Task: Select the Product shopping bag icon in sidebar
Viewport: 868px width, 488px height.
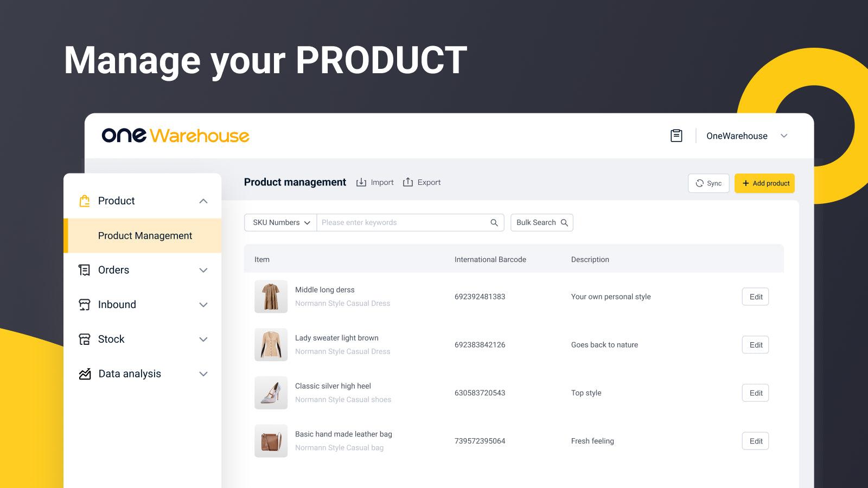Action: (85, 201)
